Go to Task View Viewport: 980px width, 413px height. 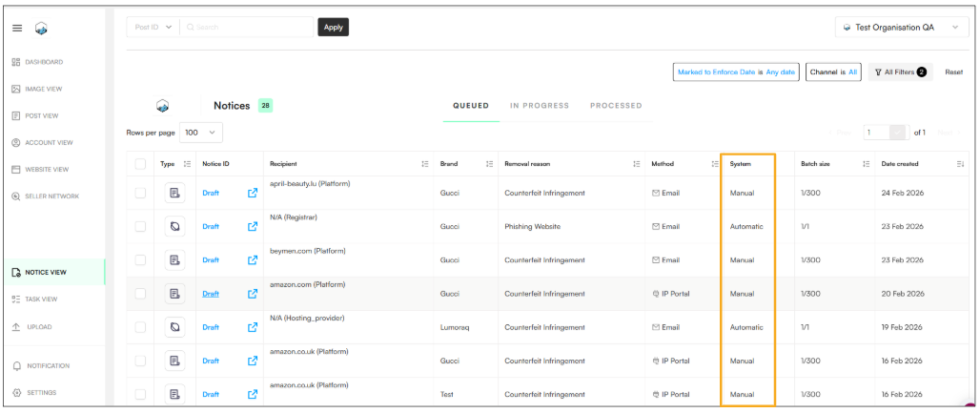tap(34, 299)
